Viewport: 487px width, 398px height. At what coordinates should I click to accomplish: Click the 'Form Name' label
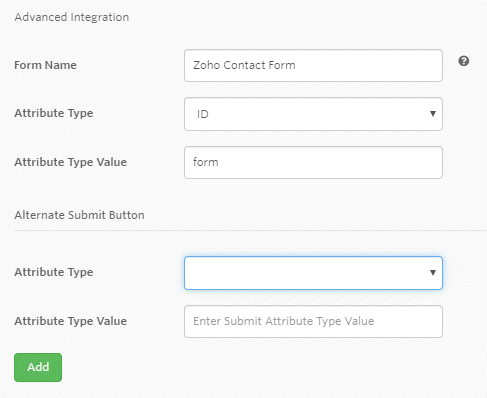coord(45,65)
